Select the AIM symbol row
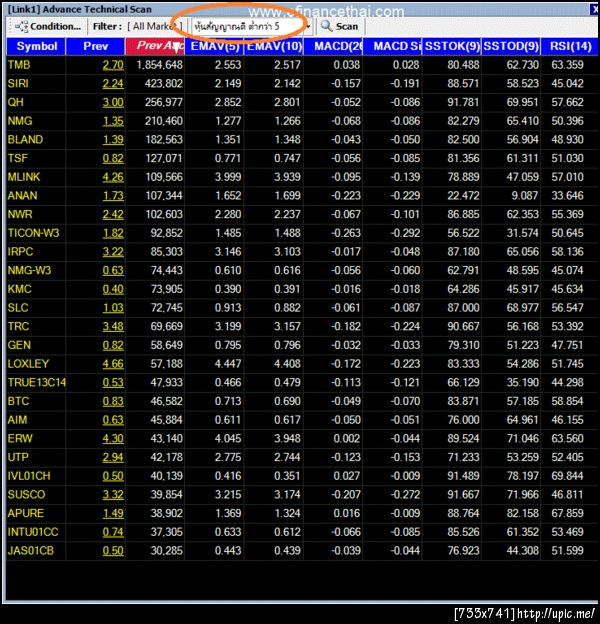Viewport: 600px width, 624px height. tap(302, 420)
